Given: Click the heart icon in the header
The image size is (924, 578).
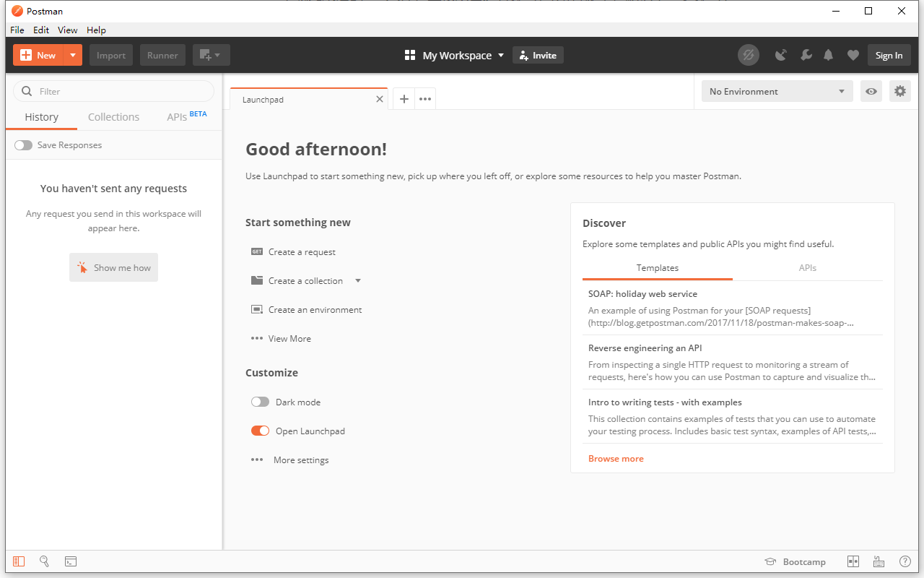Looking at the screenshot, I should click(x=853, y=55).
